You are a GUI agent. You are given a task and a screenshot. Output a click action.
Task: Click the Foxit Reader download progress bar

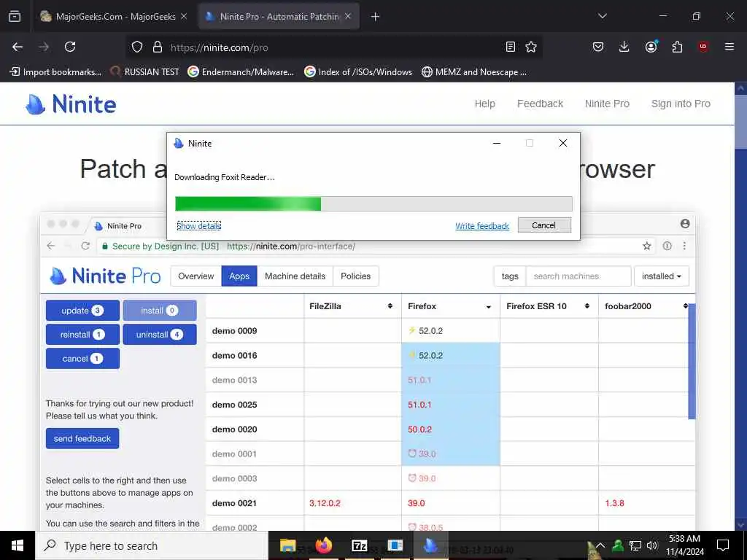(x=373, y=204)
